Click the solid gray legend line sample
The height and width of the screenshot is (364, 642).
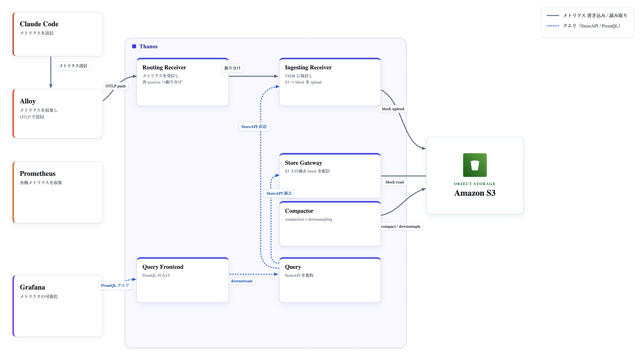pyautogui.click(x=553, y=16)
